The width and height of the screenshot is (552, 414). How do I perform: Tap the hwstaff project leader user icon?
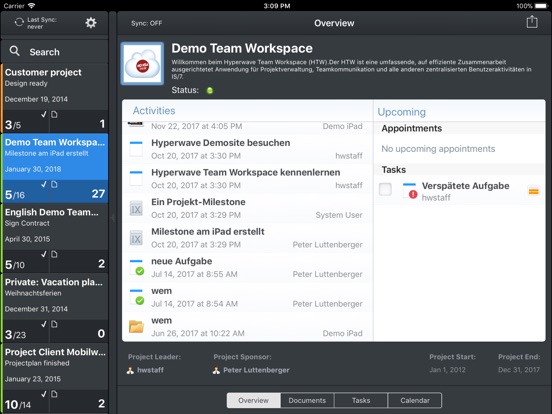(x=130, y=370)
